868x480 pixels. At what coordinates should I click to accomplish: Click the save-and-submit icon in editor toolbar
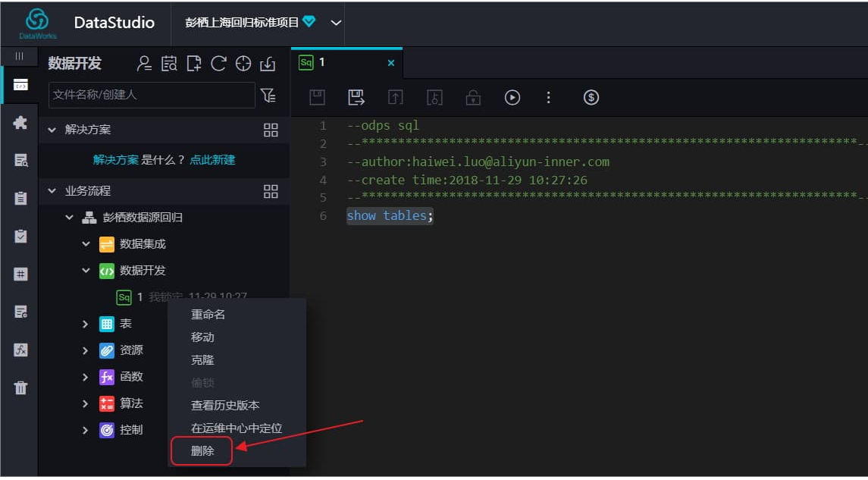(356, 97)
